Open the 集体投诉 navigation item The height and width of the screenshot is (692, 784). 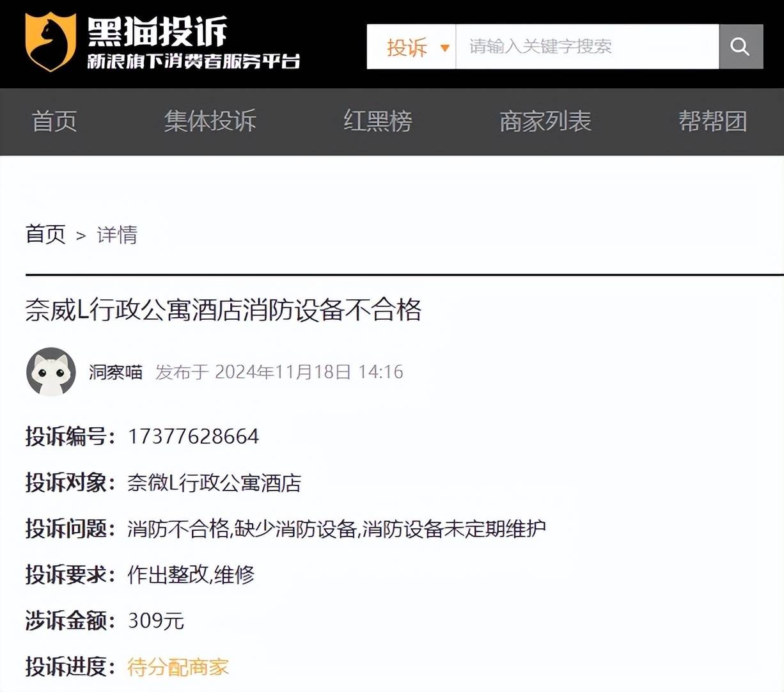coord(210,121)
